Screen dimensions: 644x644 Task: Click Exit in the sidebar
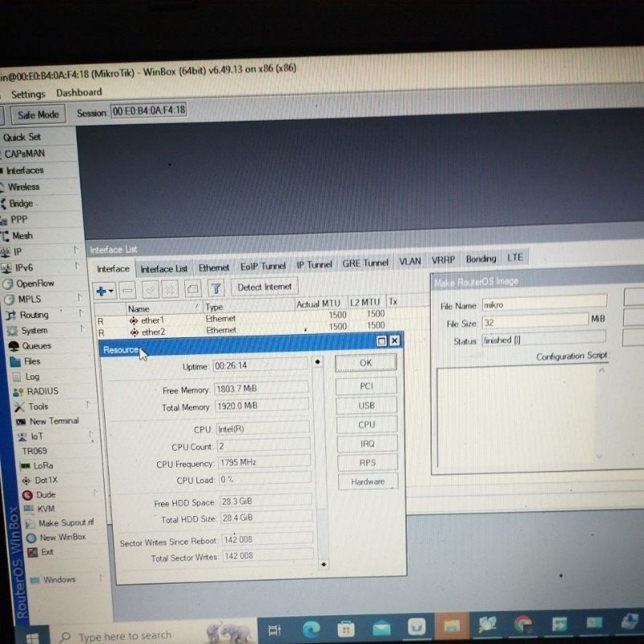tap(40, 552)
